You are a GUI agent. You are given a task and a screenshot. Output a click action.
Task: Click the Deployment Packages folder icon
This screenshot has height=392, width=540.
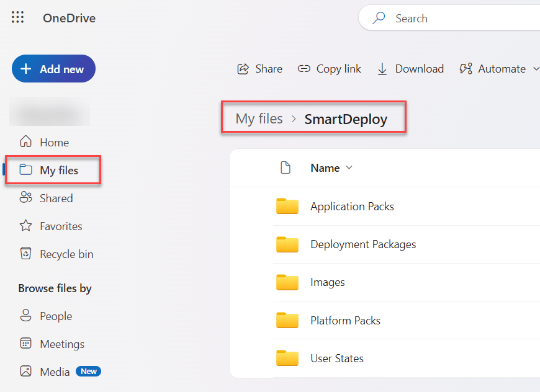[x=287, y=244]
